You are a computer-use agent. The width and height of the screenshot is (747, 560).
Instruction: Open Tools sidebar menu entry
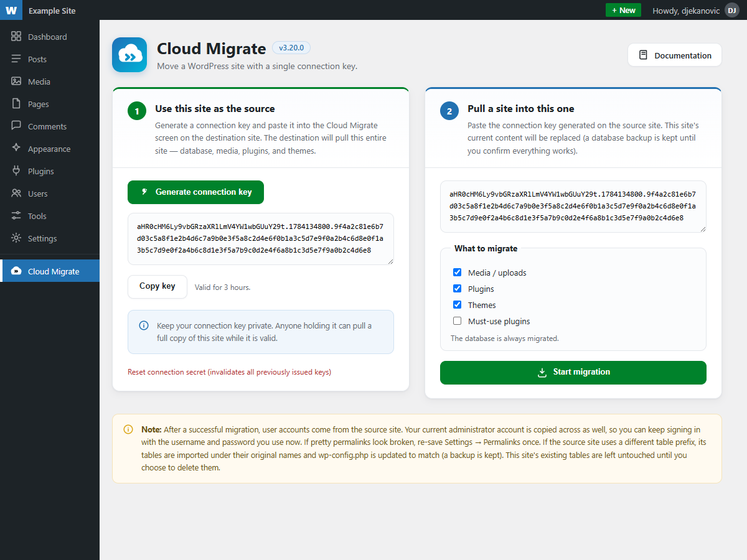[x=50, y=216]
